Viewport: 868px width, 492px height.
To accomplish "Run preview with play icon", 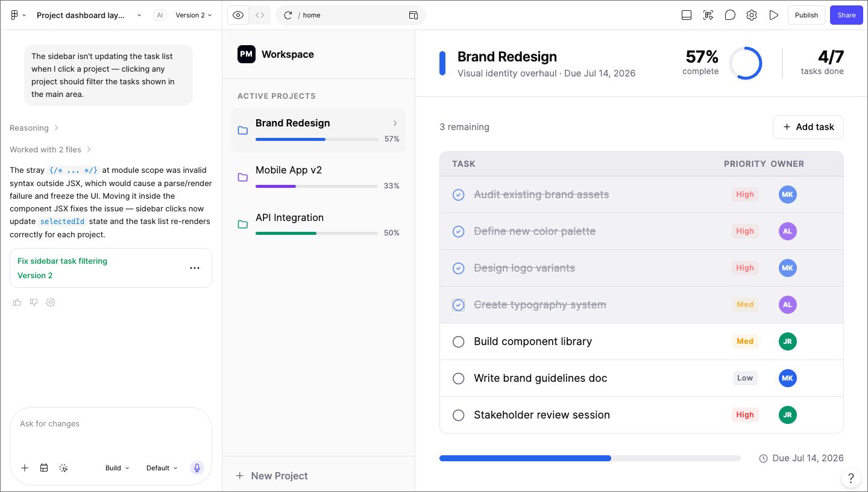I will (774, 15).
